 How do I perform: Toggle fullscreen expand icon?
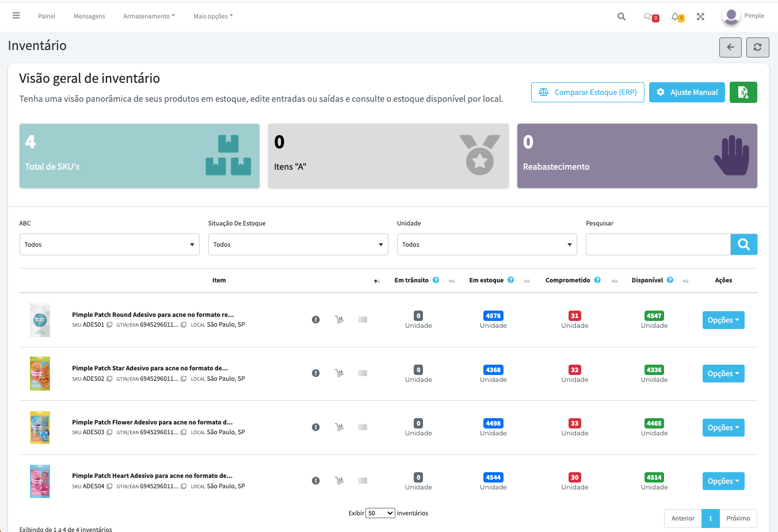coord(700,17)
